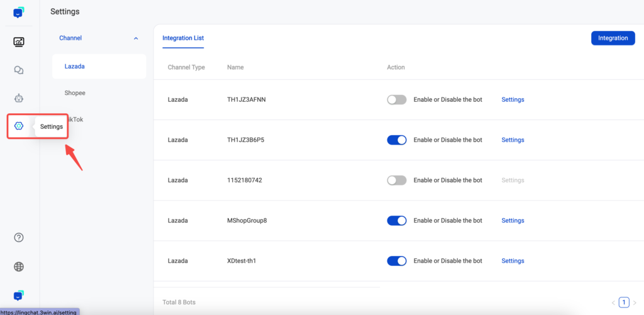This screenshot has height=315, width=644.
Task: Click the name TH1JZ3AFNN
Action: 247,99
